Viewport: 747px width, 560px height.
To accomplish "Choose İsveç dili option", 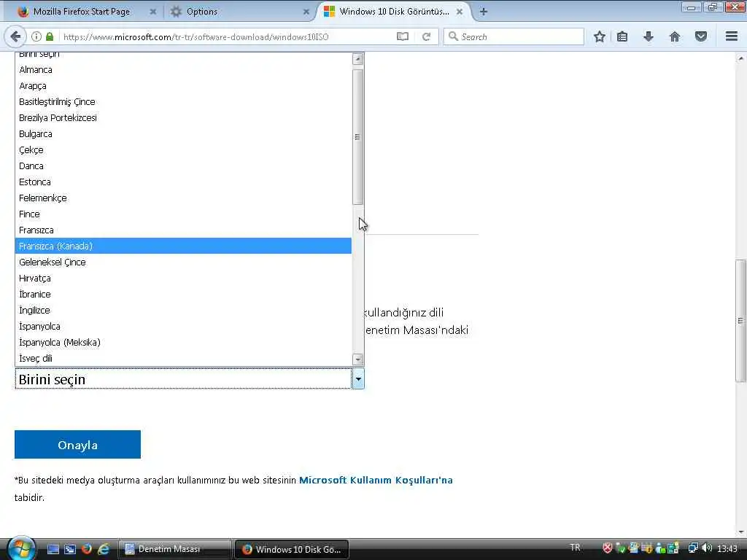I will (x=183, y=358).
